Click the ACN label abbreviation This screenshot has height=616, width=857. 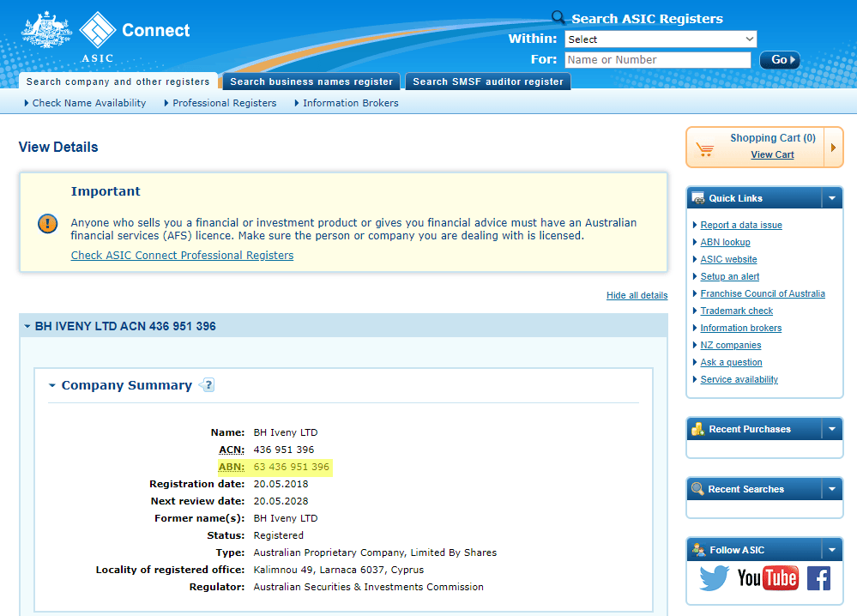point(232,450)
